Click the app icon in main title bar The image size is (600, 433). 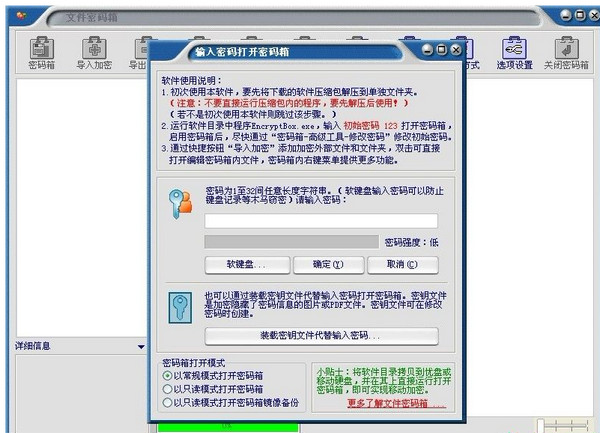[x=20, y=17]
